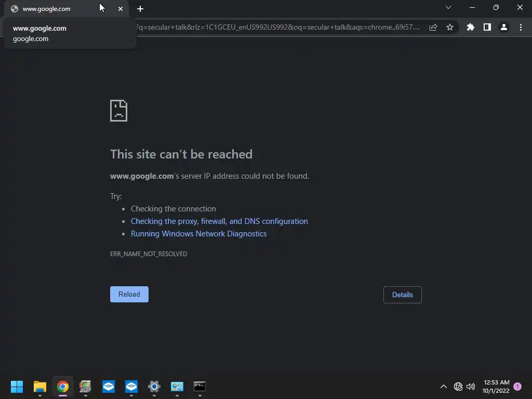The width and height of the screenshot is (532, 399).
Task: Click the sad page error icon
Action: point(119,111)
